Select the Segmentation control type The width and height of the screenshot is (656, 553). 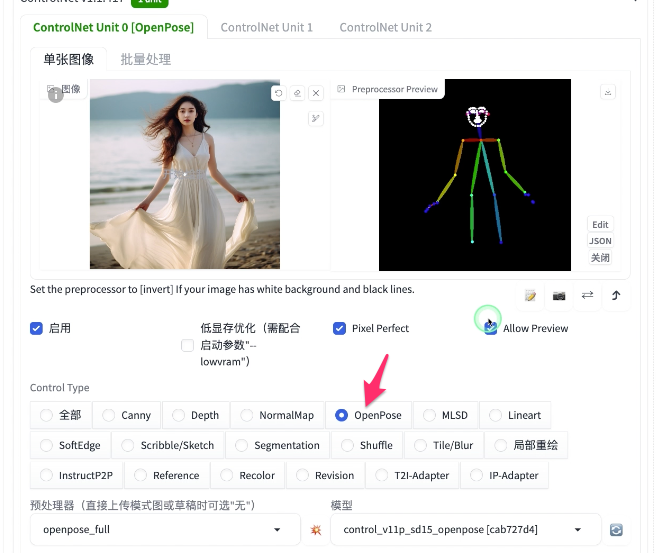tap(277, 445)
